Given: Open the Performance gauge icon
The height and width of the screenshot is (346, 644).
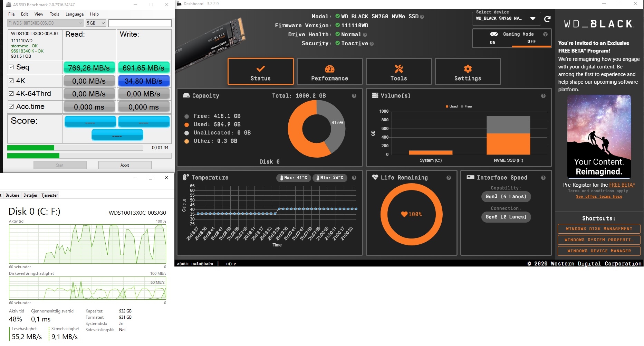Looking at the screenshot, I should (x=330, y=68).
